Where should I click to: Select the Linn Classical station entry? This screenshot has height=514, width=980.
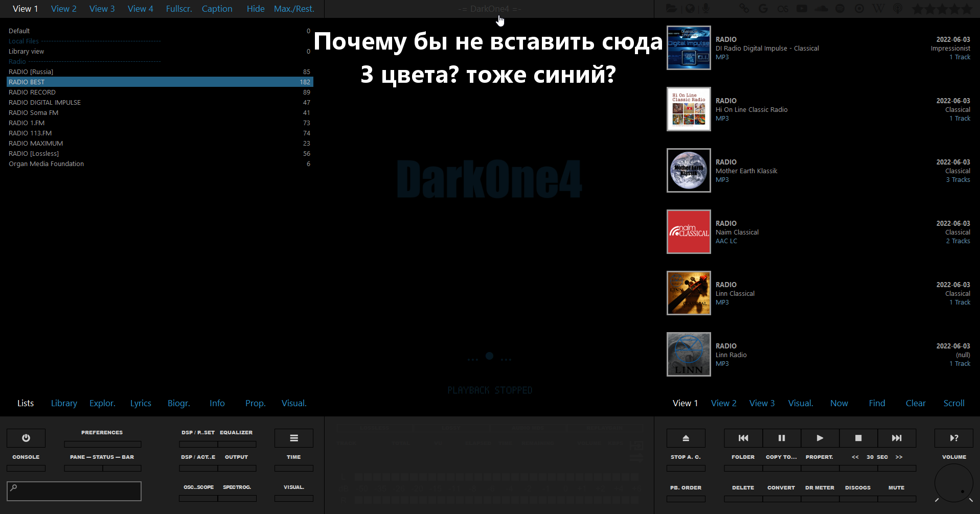[819, 293]
